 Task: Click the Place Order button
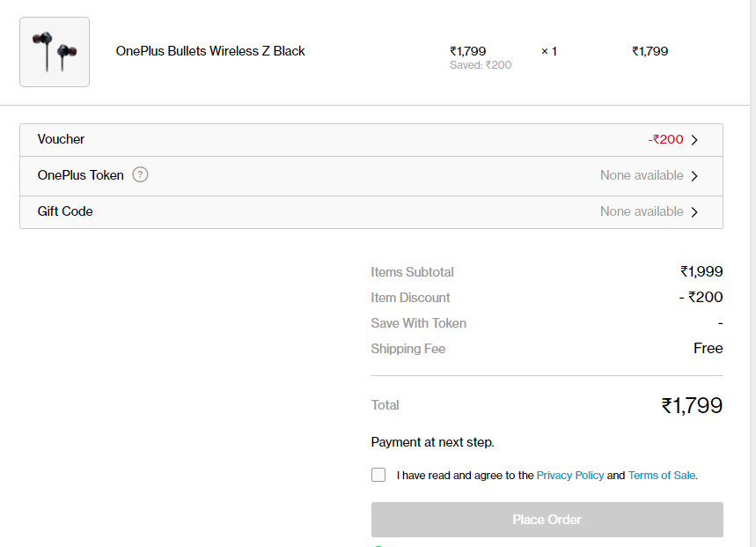[x=547, y=520]
